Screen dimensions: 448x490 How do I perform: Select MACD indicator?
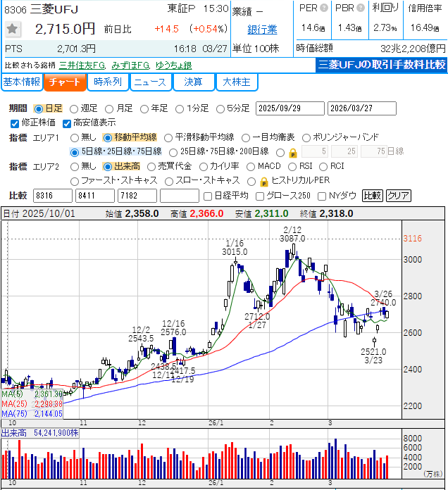tap(251, 167)
